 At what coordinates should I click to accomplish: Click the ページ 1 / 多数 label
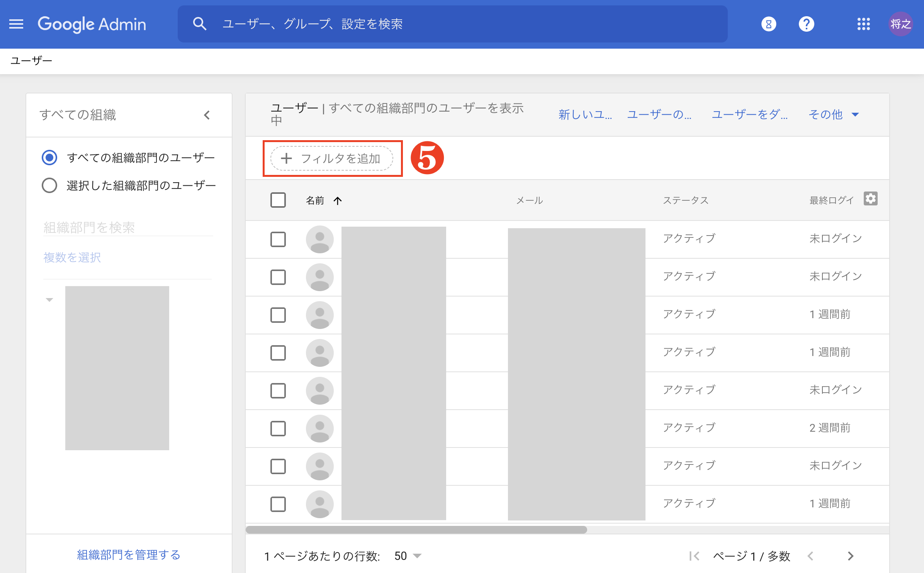(x=751, y=556)
